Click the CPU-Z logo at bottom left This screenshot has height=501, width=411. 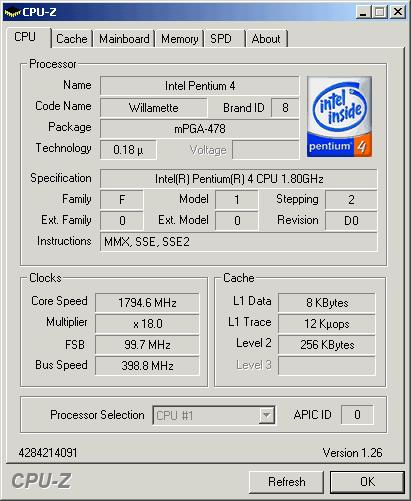point(41,481)
